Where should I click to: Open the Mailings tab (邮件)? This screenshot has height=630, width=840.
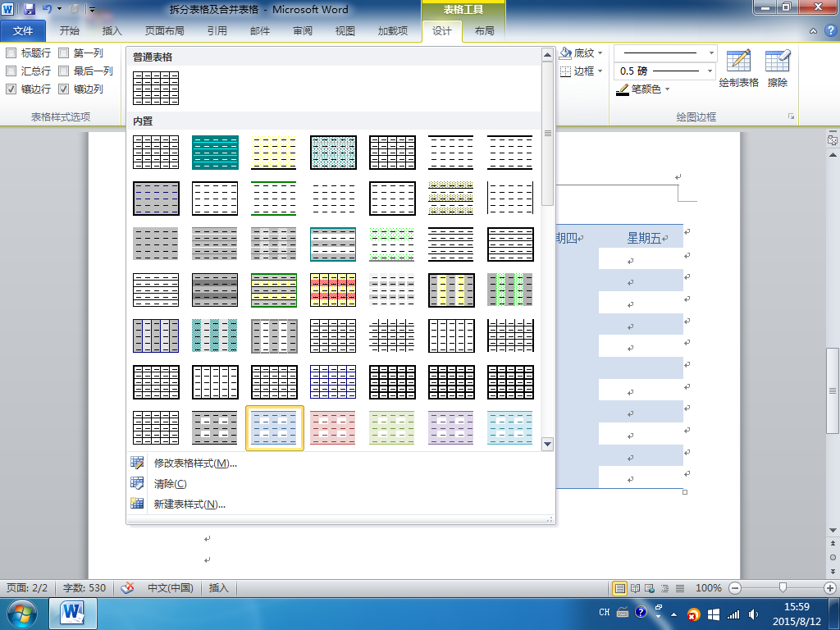pyautogui.click(x=260, y=30)
